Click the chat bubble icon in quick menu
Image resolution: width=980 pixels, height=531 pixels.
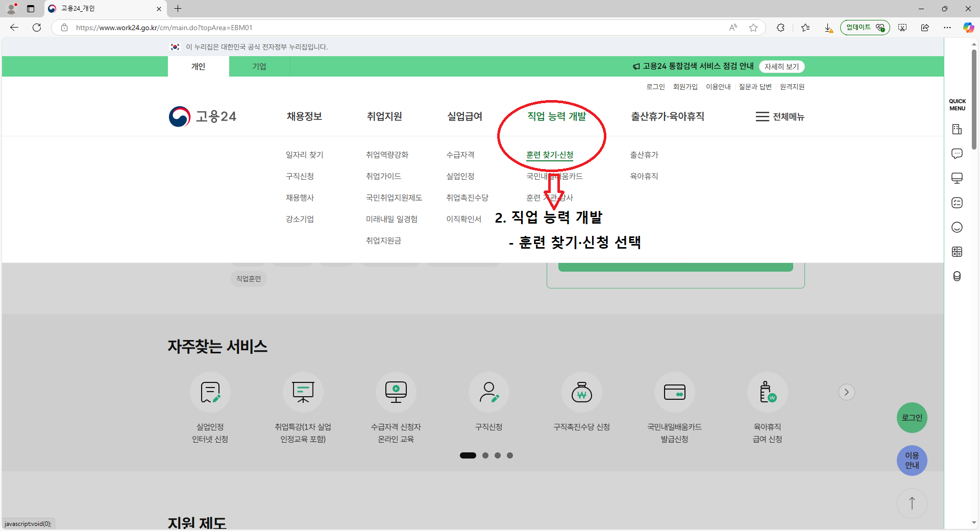pos(957,154)
